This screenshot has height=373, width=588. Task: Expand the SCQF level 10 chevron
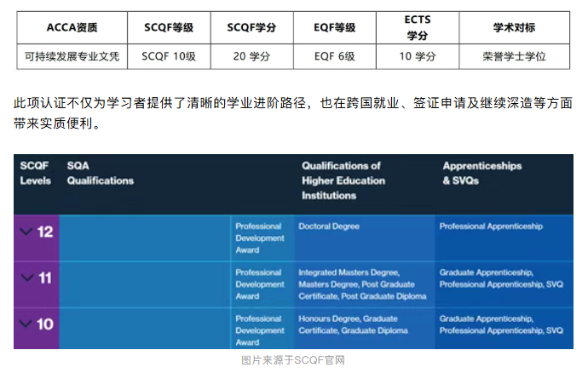point(26,324)
